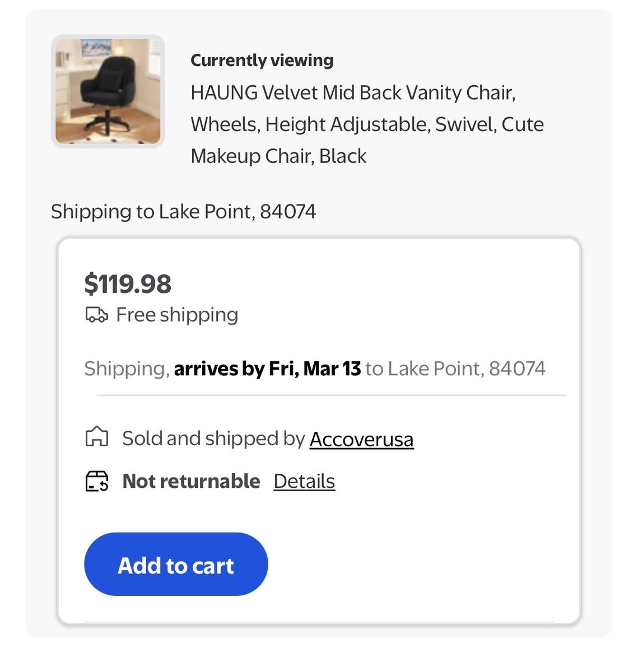Screen dimensions: 638x672
Task: Click the Currently viewing label
Action: (x=262, y=60)
